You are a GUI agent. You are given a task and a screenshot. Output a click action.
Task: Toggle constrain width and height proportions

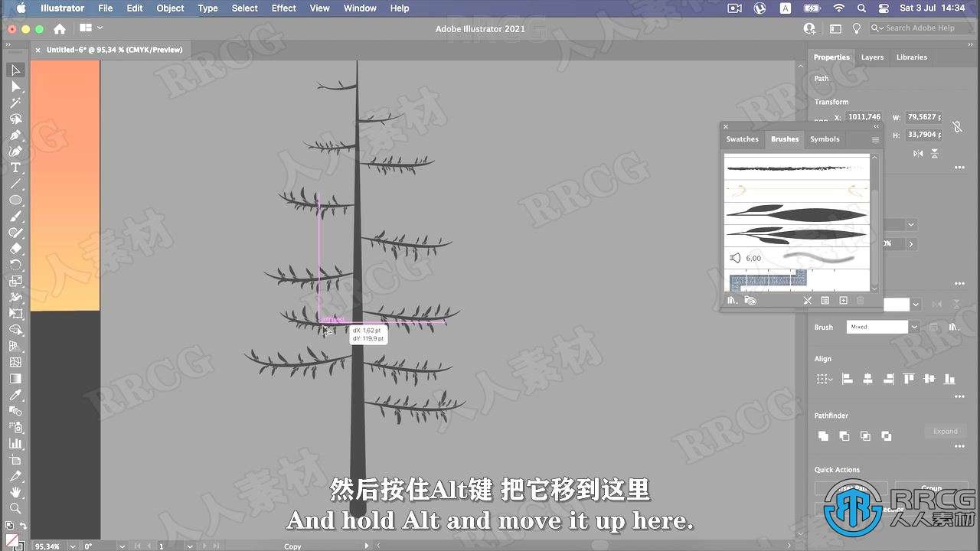click(956, 126)
